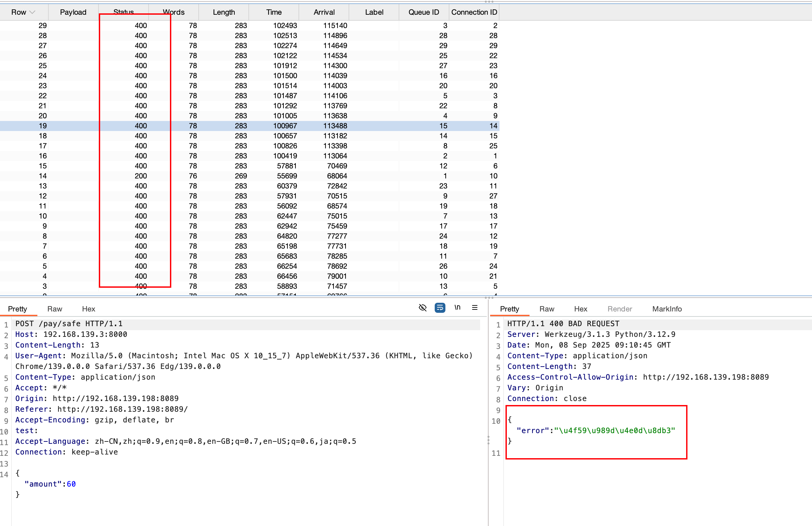Click the HTTP/1.1 400 BAD REQUEST line
812x526 pixels.
click(x=563, y=324)
